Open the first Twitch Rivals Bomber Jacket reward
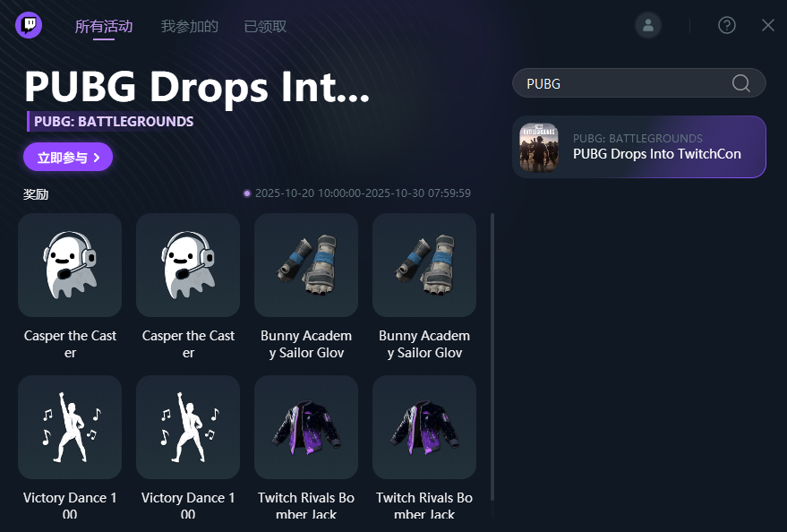The image size is (787, 532). (x=306, y=427)
